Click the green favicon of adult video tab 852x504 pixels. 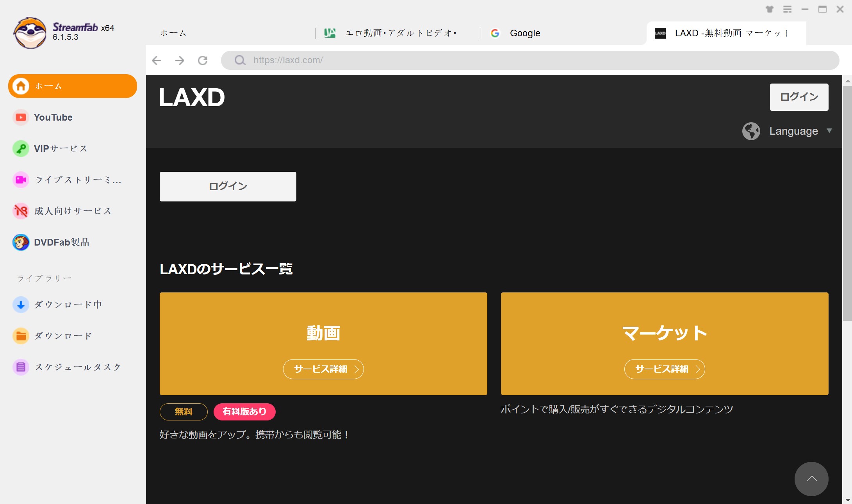tap(330, 33)
